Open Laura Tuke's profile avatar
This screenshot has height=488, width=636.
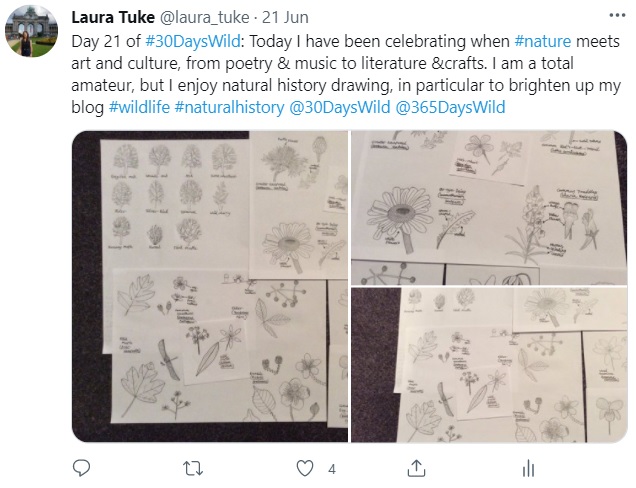[x=31, y=31]
